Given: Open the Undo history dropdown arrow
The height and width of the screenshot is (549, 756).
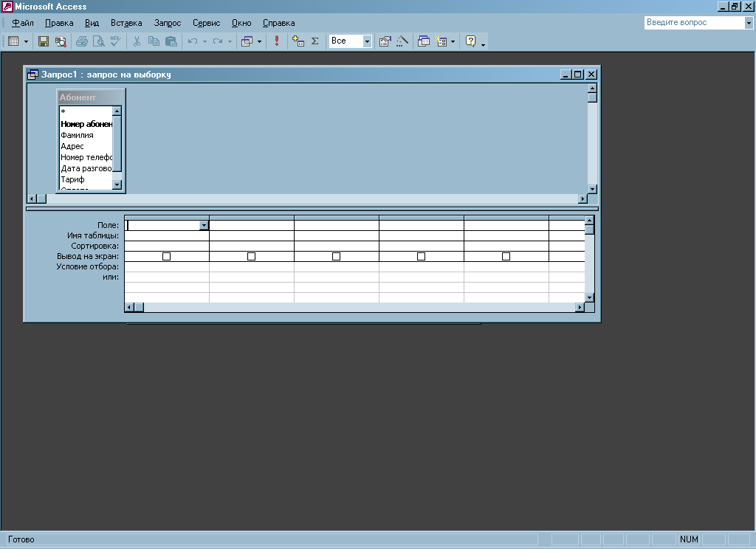Looking at the screenshot, I should point(205,41).
